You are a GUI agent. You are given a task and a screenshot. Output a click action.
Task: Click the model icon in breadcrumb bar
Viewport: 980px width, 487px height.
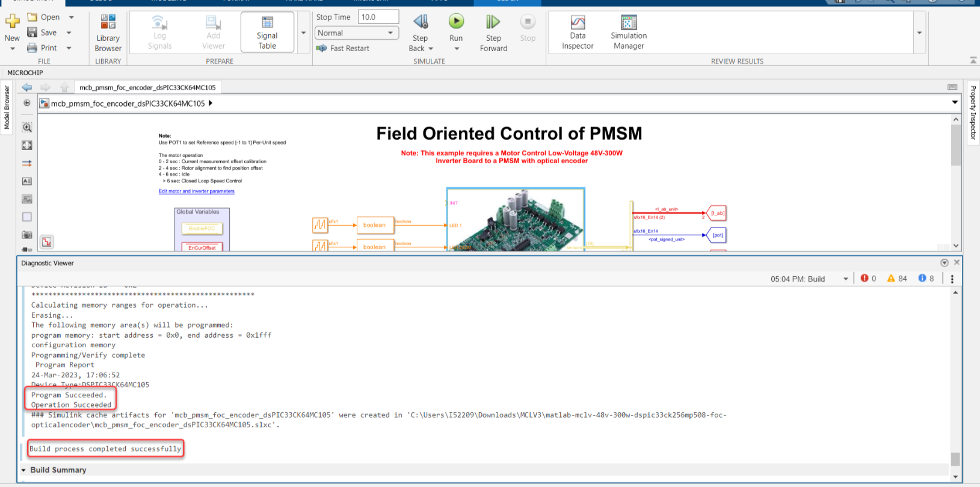point(44,104)
